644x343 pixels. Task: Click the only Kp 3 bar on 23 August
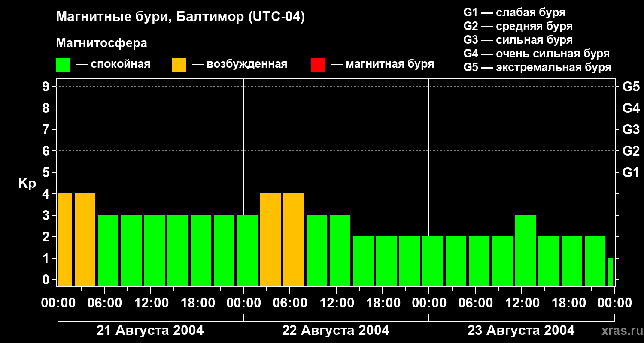526,251
